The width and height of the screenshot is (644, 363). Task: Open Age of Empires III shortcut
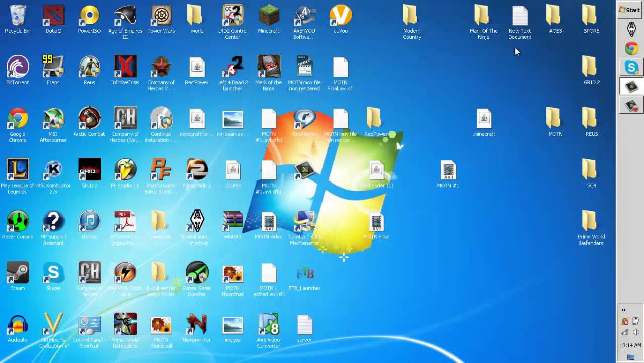click(125, 16)
